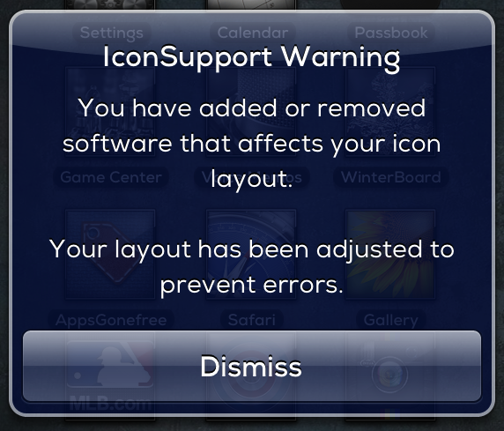504x431 pixels.
Task: Open the Game Center app icon
Action: (x=110, y=112)
